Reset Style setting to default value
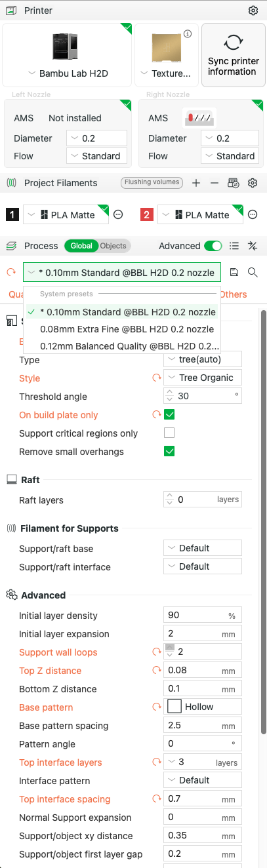The image size is (267, 868). pos(157,378)
